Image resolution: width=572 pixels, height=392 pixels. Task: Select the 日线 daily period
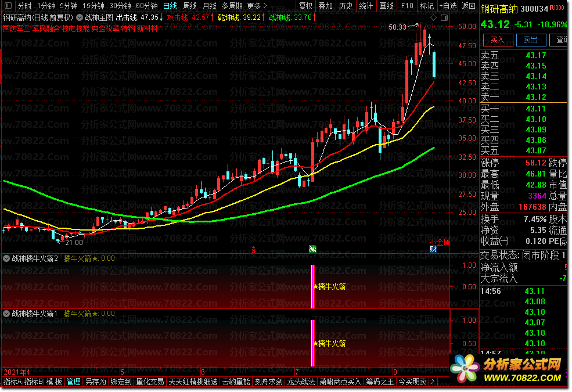point(170,6)
